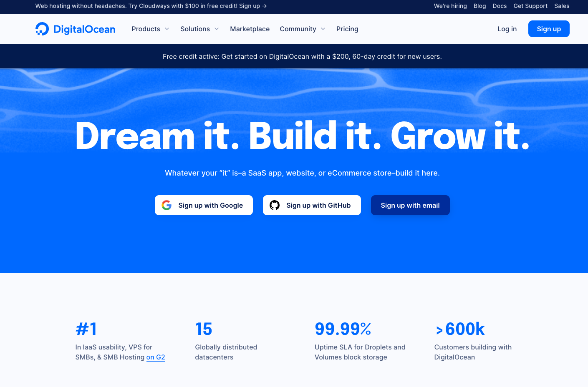588x387 pixels.
Task: Click the DigitalOcean logo icon
Action: coord(42,29)
